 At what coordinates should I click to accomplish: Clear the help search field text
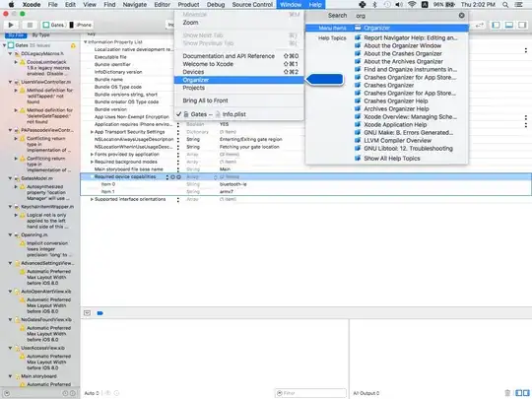pos(461,15)
